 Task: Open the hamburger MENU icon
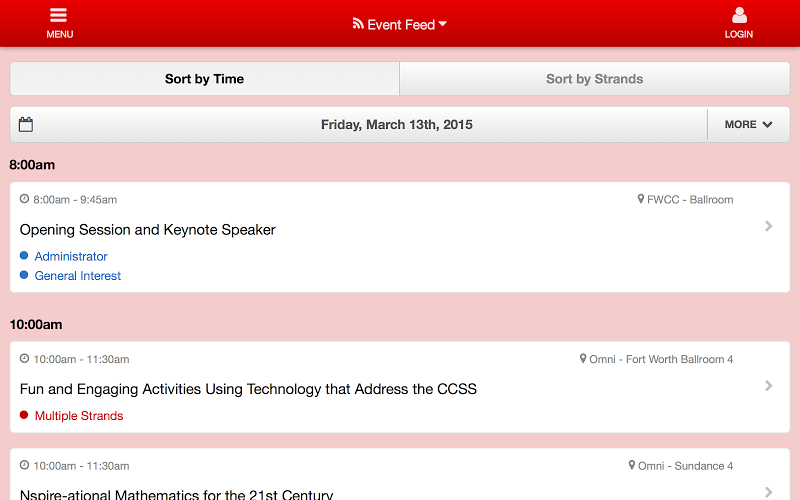pyautogui.click(x=59, y=15)
